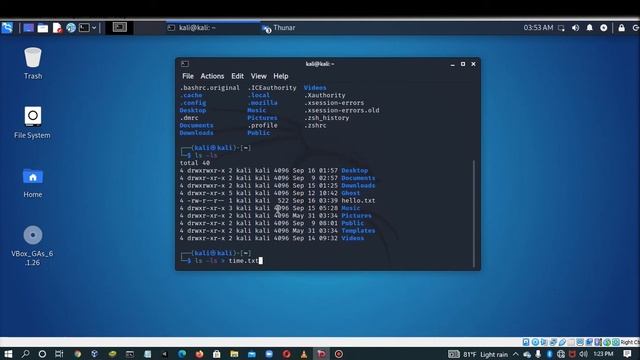Click the Templates directory name in listing

pyautogui.click(x=358, y=231)
